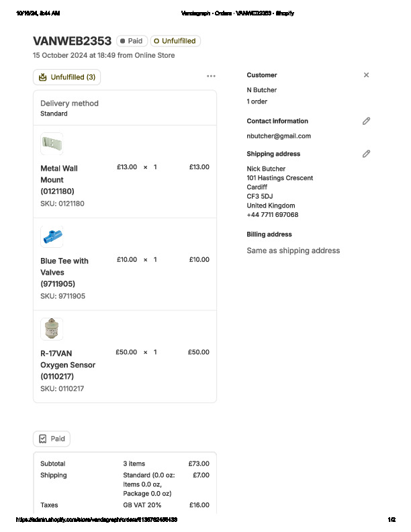Close the Customer panel with X
This screenshot has width=411, height=532.
click(366, 75)
